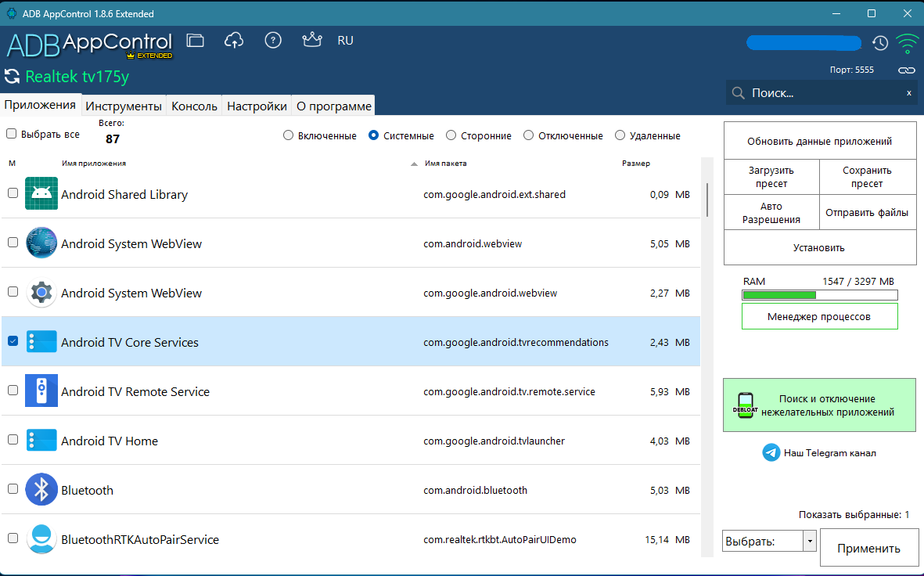Select the Системные radio button
This screenshot has height=576, width=924.
(x=373, y=135)
